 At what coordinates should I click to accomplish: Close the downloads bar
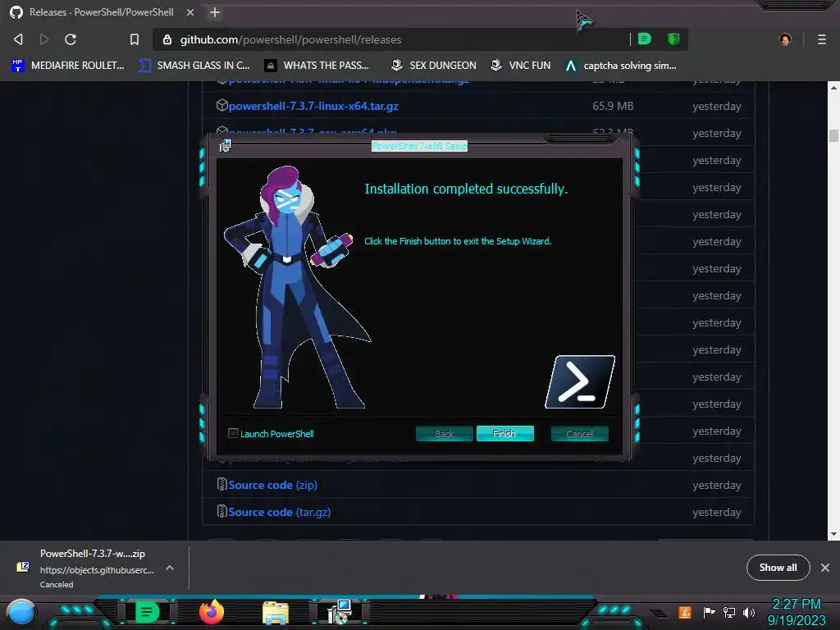pyautogui.click(x=825, y=568)
